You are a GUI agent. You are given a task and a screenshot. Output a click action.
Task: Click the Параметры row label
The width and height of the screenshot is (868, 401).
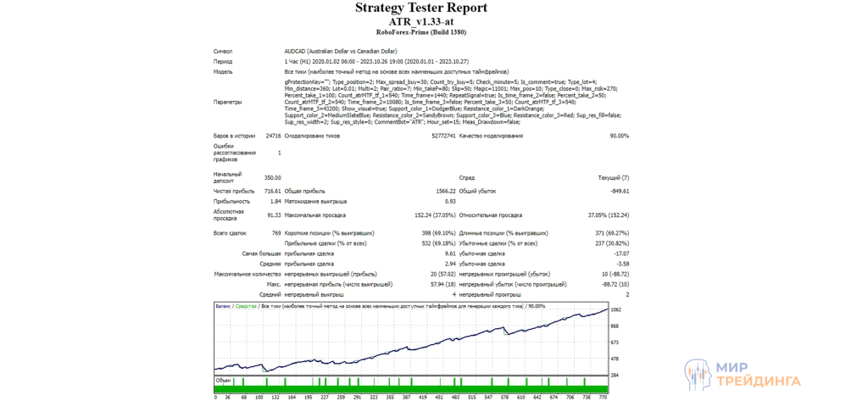(228, 102)
